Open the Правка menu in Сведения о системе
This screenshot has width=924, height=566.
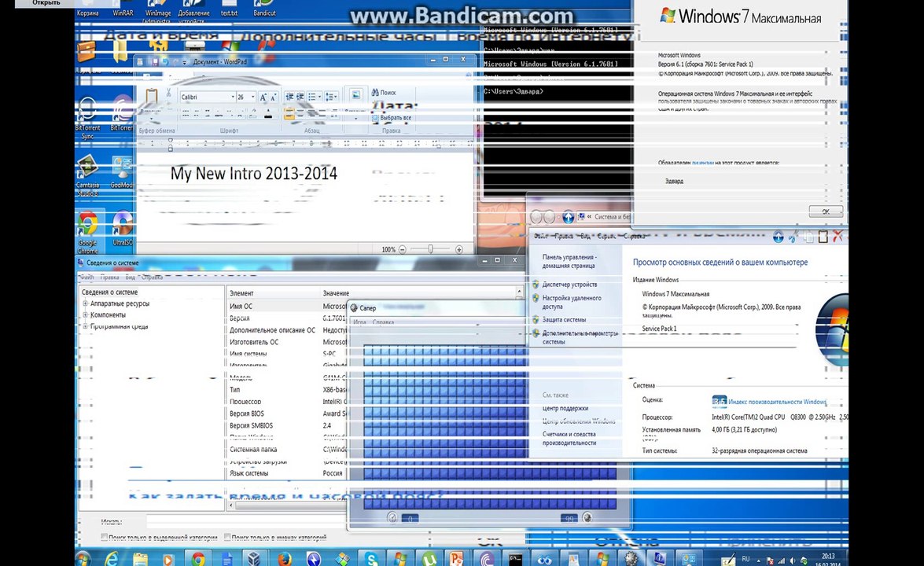point(109,277)
